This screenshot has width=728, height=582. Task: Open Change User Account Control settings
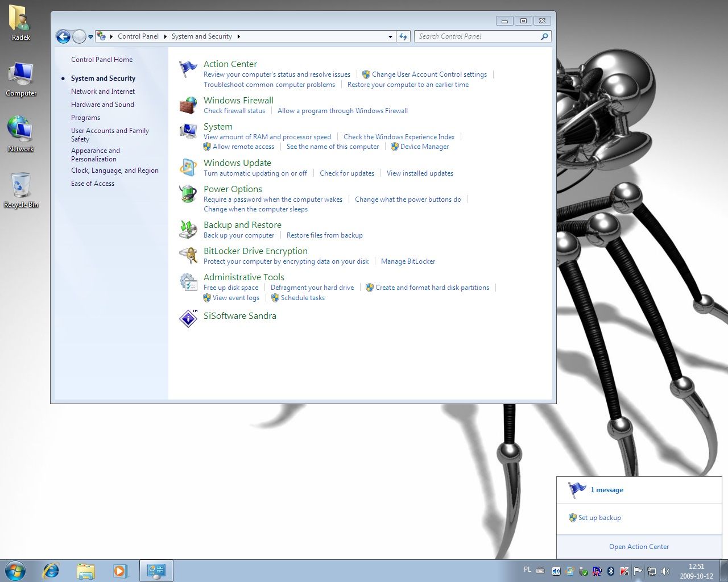[429, 74]
